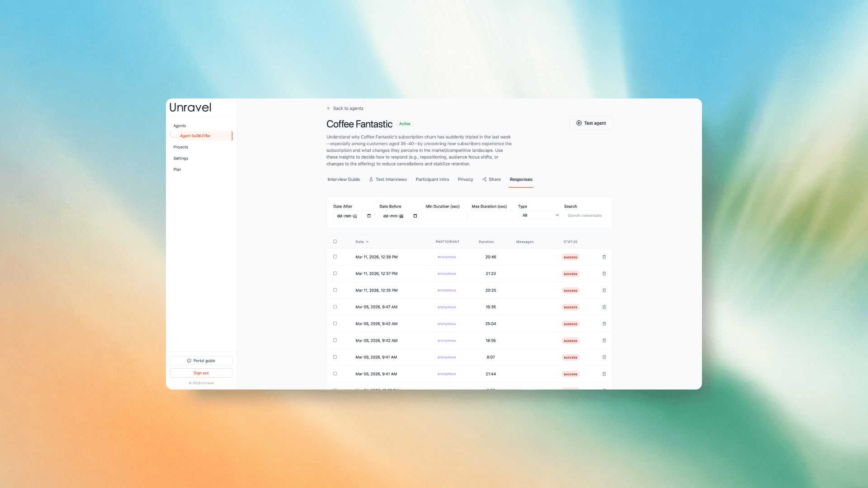Delete the Mar 11, 12:39 PM response
868x488 pixels.
pos(604,257)
